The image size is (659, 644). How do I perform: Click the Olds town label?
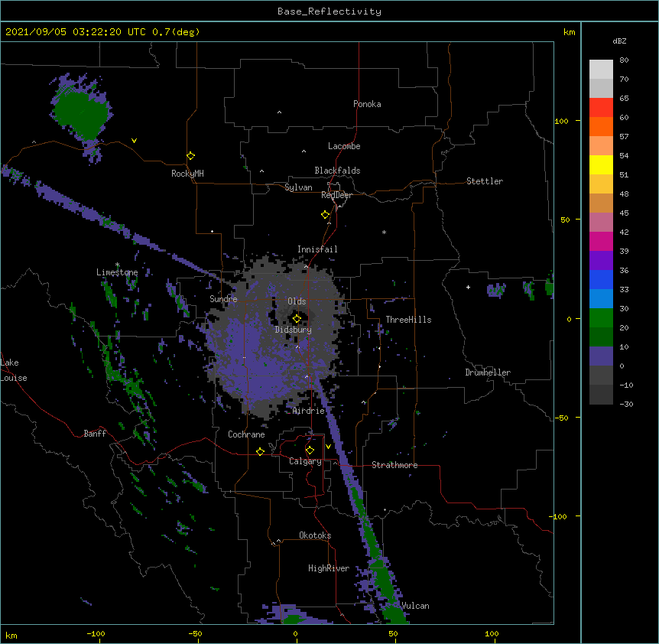coord(297,301)
